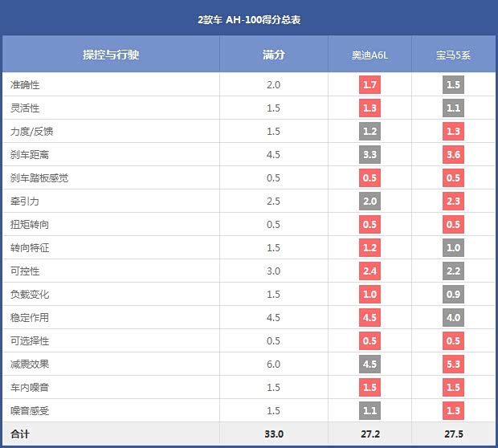Image resolution: width=498 pixels, height=448 pixels.
Task: Click the gray 4.0 badge for 稳定作用
Action: click(453, 318)
